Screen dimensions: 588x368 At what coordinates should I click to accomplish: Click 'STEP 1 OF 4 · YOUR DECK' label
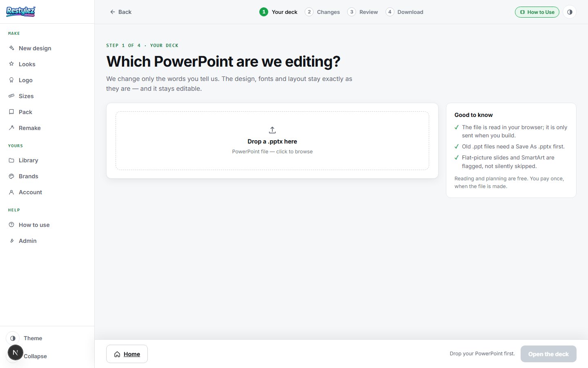click(142, 45)
